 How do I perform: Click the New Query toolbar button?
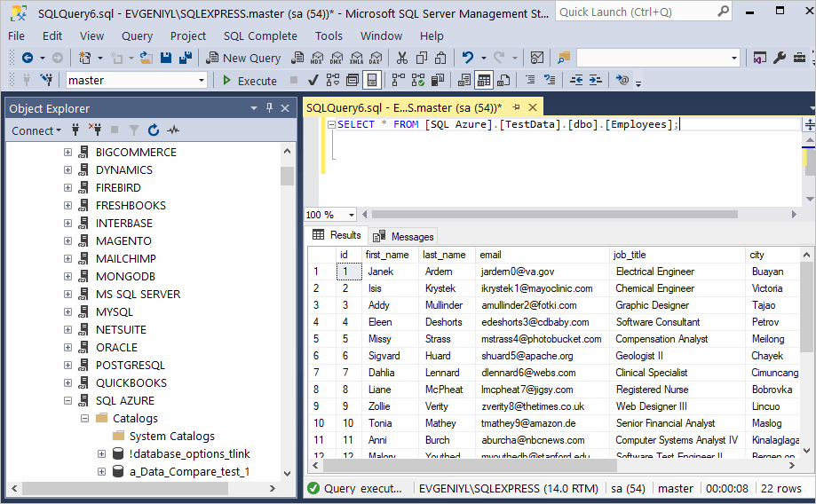pos(243,58)
